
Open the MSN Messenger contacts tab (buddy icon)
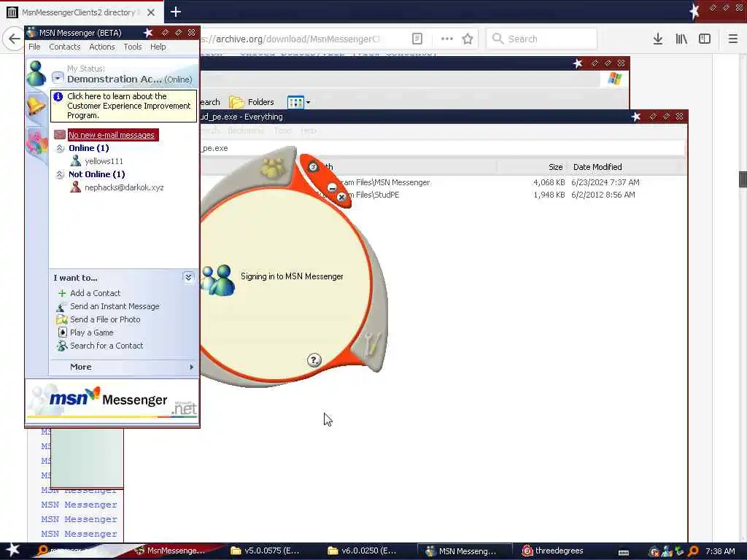pos(36,74)
